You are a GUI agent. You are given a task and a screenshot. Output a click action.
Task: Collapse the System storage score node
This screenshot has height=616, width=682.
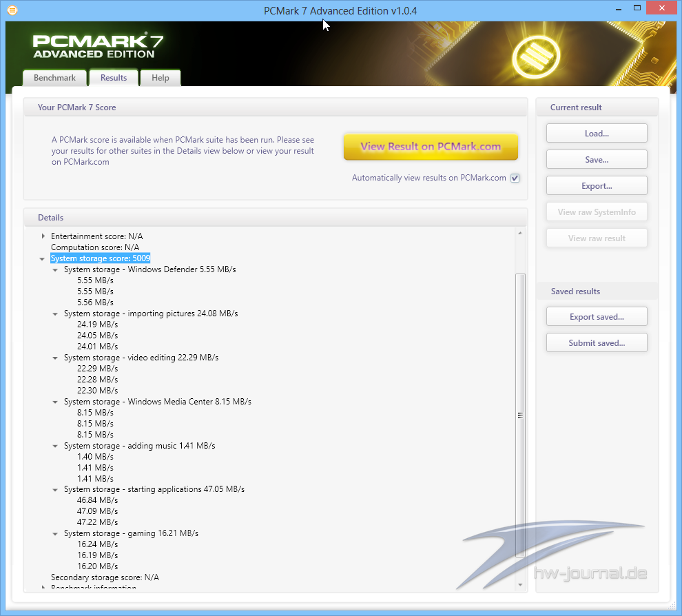coord(42,259)
